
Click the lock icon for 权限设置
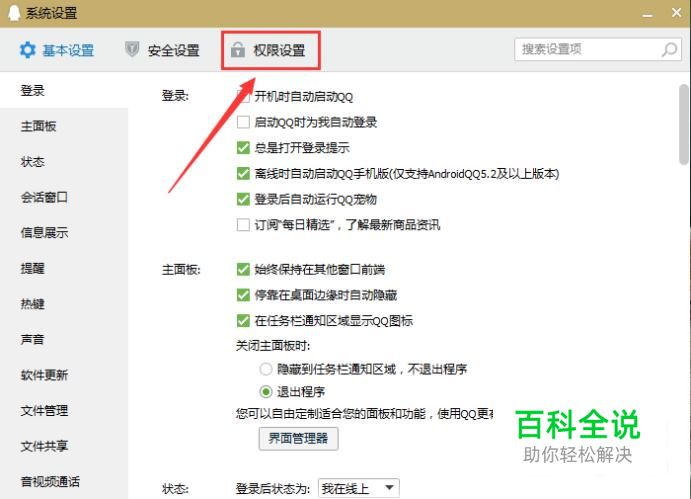(238, 50)
